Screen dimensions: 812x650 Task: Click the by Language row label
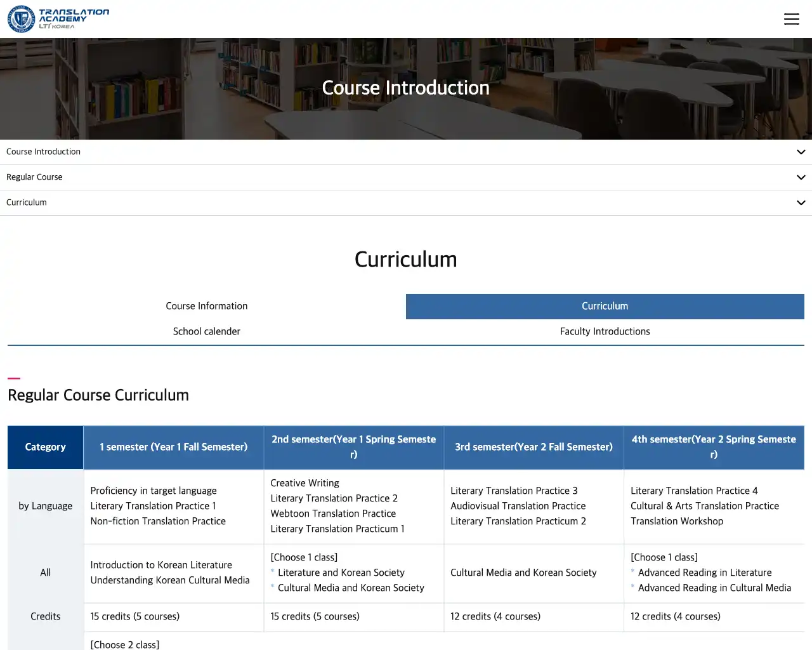click(45, 506)
